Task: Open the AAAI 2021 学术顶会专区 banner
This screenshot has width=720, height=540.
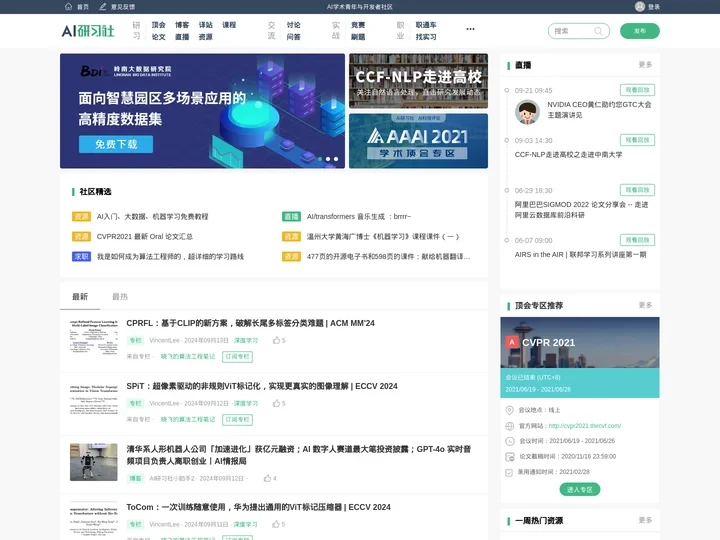Action: [418, 141]
